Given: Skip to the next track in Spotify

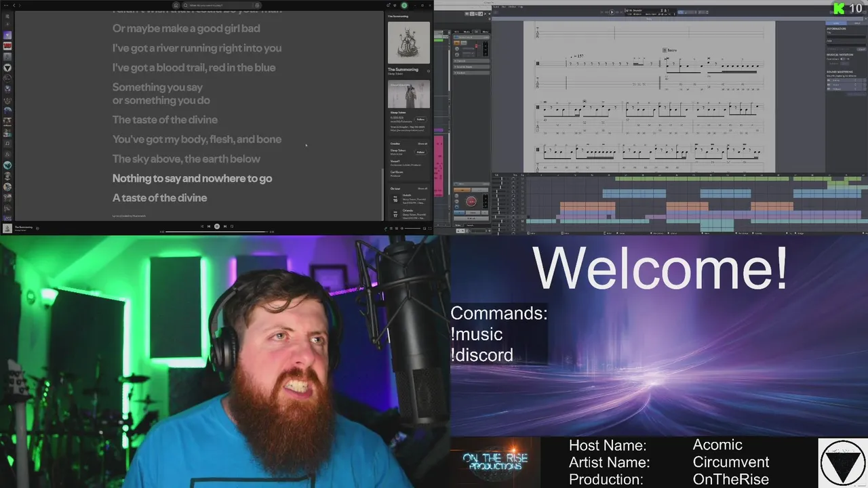Looking at the screenshot, I should (x=225, y=226).
